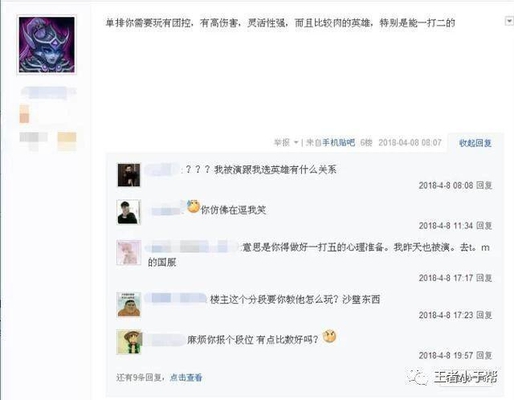Viewport: 514px width, 400px height.
Task: Open the pink anime avatar of third commenter
Action: [x=129, y=252]
